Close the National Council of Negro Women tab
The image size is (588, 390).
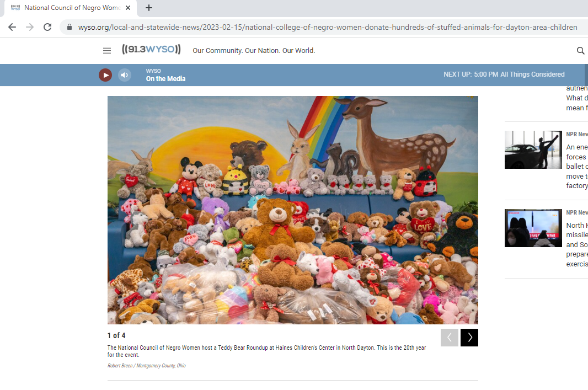coord(129,8)
